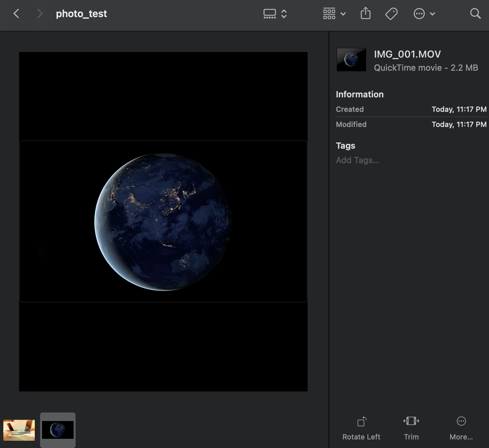
Task: Open the Share menu icon
Action: 366,13
